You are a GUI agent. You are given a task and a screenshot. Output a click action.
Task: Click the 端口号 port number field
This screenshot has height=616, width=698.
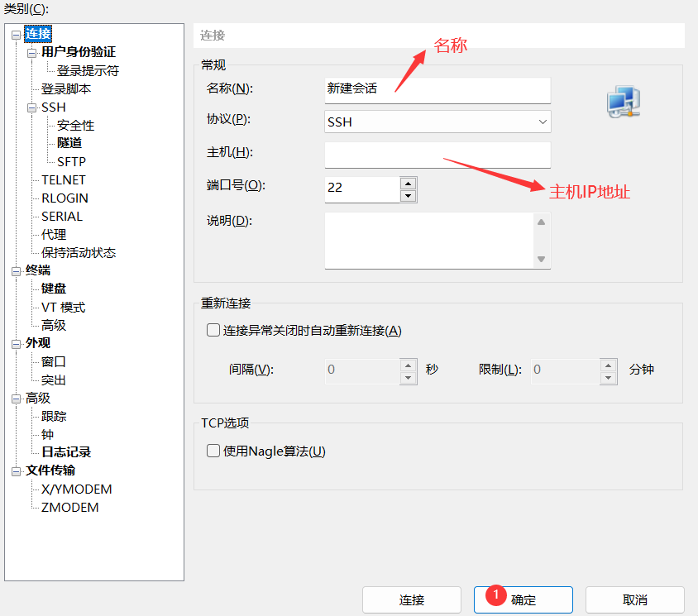click(x=362, y=189)
